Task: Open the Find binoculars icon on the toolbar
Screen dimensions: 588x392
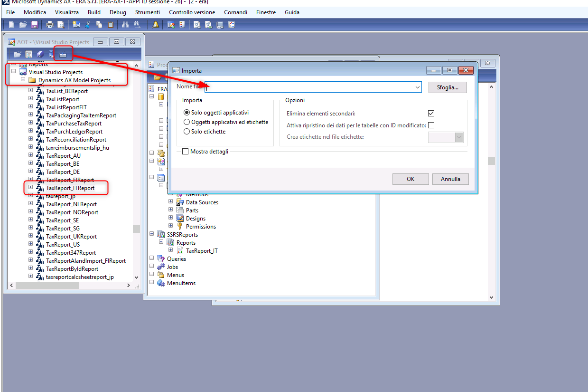Action: coord(125,24)
